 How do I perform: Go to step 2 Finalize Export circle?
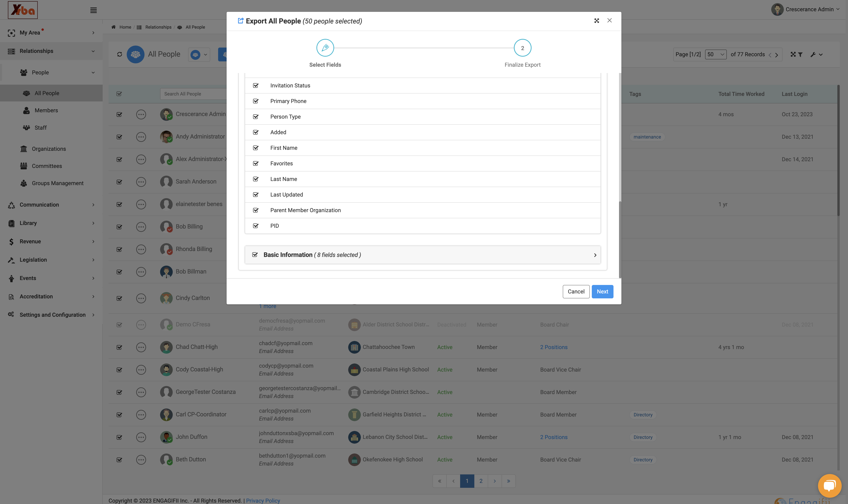(x=522, y=48)
